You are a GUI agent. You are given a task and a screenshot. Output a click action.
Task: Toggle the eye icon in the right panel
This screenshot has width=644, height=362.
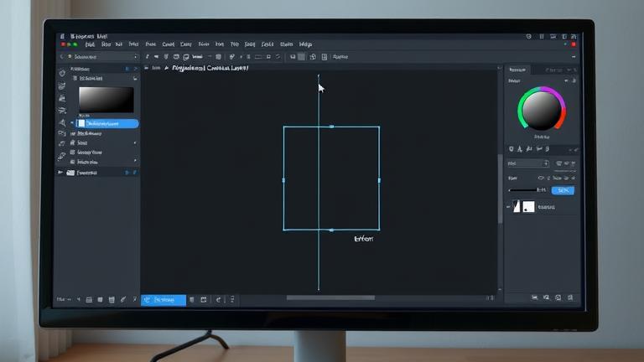click(541, 178)
